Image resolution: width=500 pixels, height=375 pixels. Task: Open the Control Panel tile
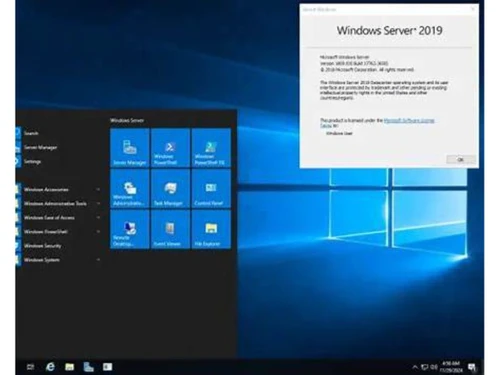click(x=211, y=188)
